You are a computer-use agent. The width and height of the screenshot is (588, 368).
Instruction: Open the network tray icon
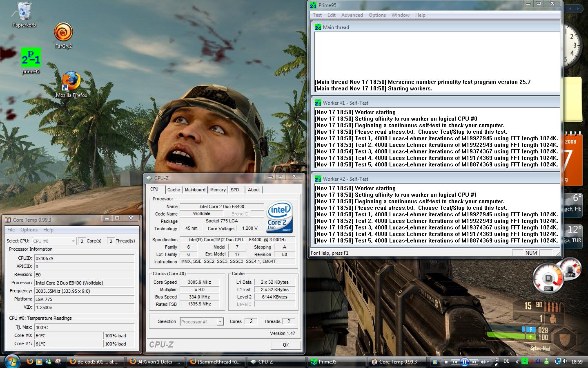(x=558, y=361)
